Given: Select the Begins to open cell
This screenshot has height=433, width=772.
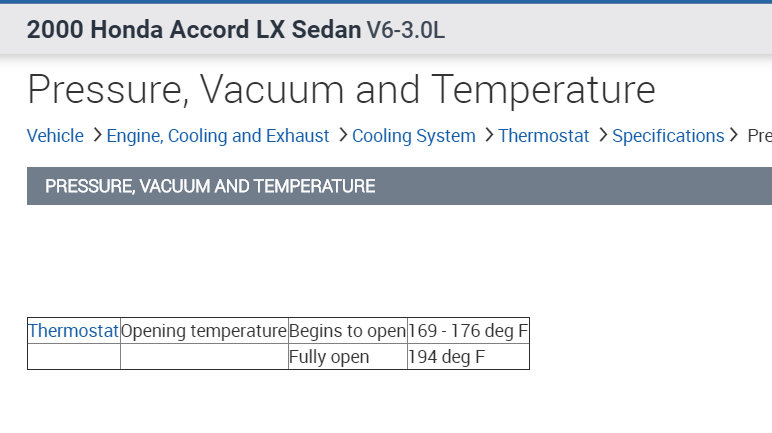Looking at the screenshot, I should 347,331.
